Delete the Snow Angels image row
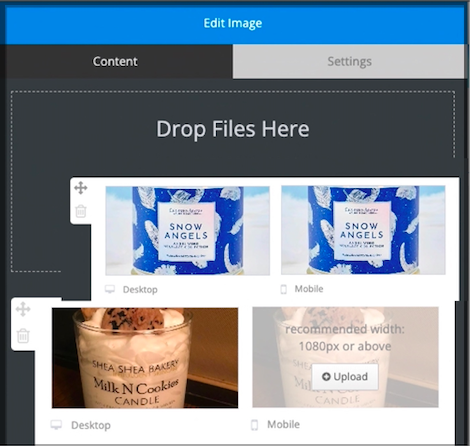The height and width of the screenshot is (446, 470). pos(81,211)
